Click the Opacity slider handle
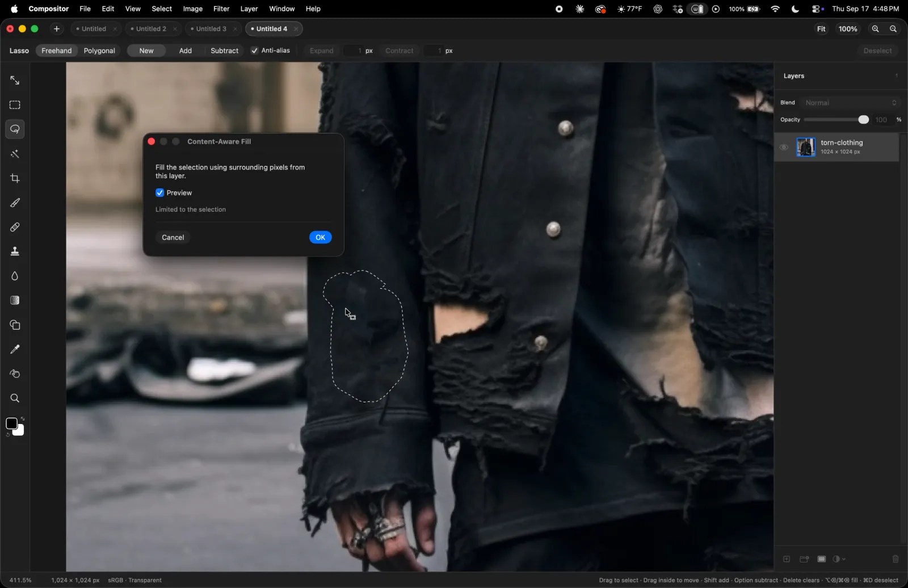908x588 pixels. 863,120
